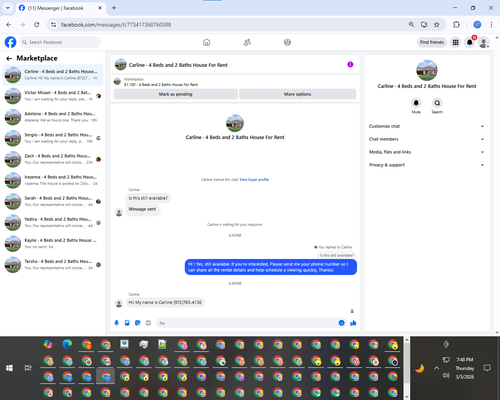Mute the Carline conversation

click(x=416, y=103)
